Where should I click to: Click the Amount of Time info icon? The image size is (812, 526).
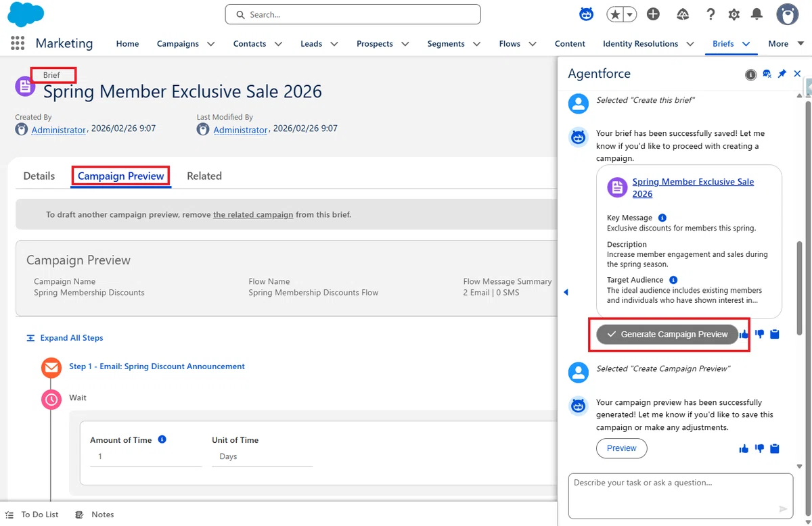(162, 439)
